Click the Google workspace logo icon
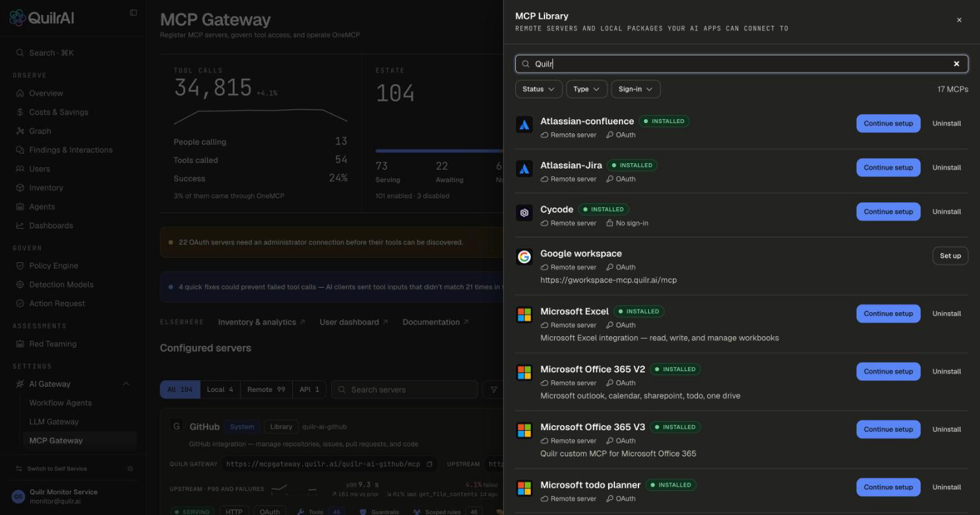980x515 pixels. point(524,257)
